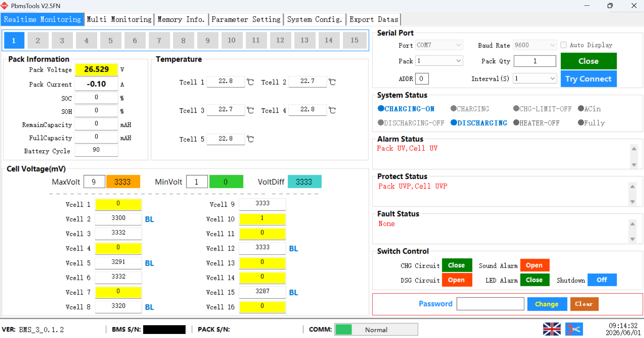
Task: Click the CHG-LIMIT-OFF indicator
Action: point(542,109)
